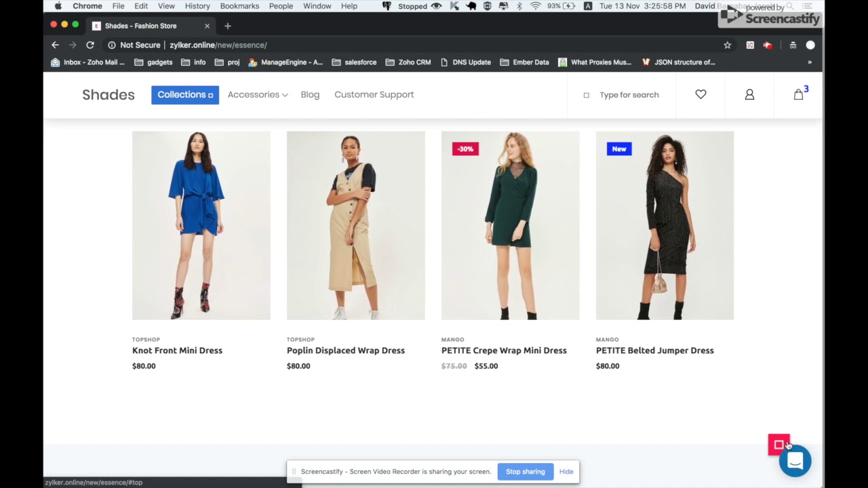The width and height of the screenshot is (868, 488).
Task: Open PETITE Crepe Wrap Mini Dress title
Action: [504, 350]
